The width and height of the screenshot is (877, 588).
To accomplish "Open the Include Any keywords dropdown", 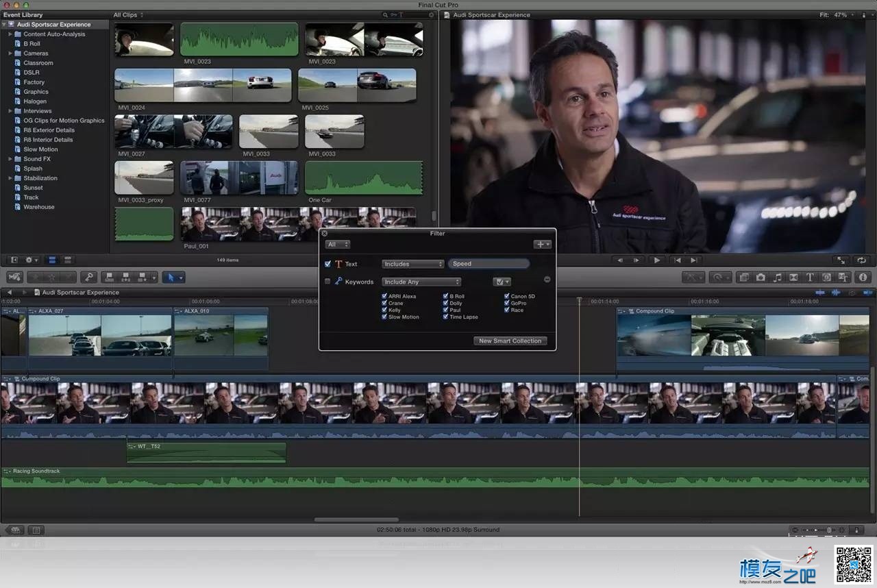I will [x=421, y=282].
